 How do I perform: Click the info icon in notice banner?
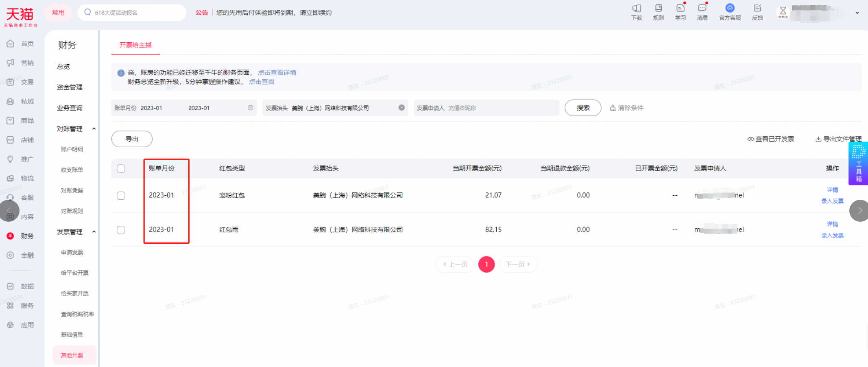click(x=121, y=73)
